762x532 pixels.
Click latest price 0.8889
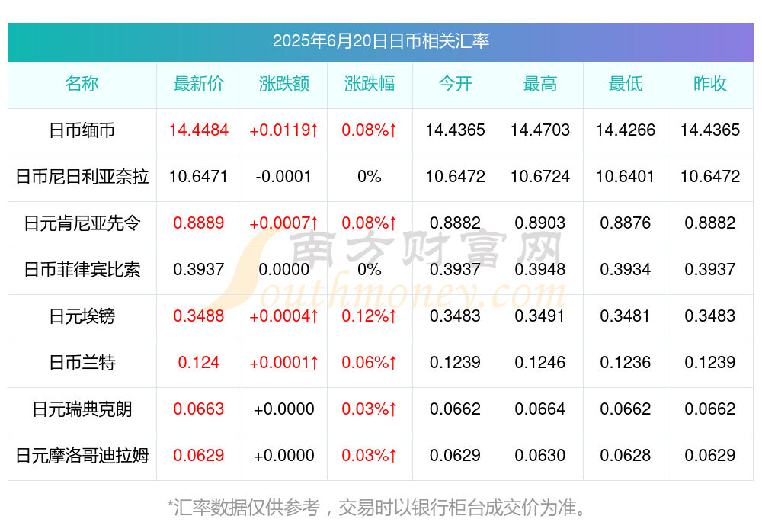click(199, 223)
